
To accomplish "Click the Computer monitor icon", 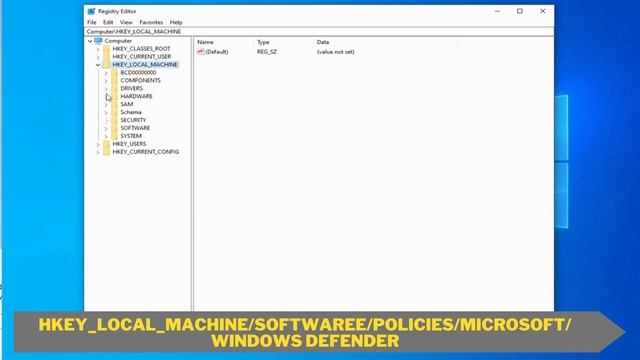I will tap(98, 41).
